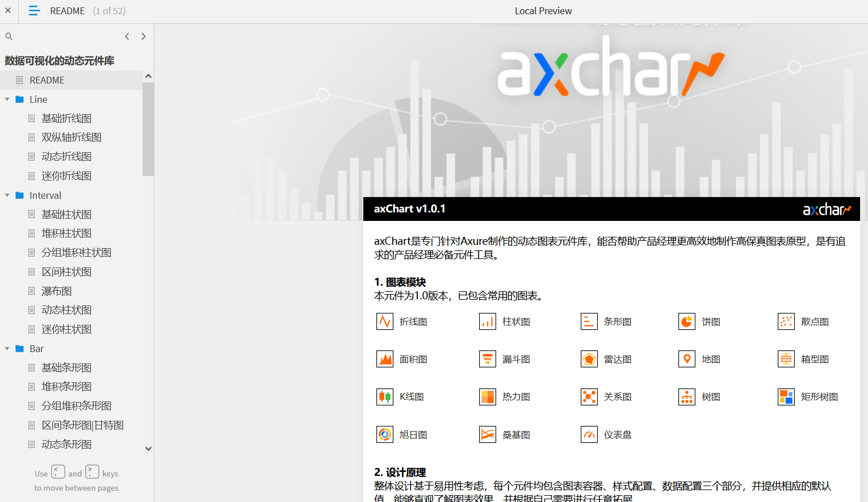The width and height of the screenshot is (868, 502).
Task: Click the 矩形树图 treemap icon
Action: (x=786, y=396)
